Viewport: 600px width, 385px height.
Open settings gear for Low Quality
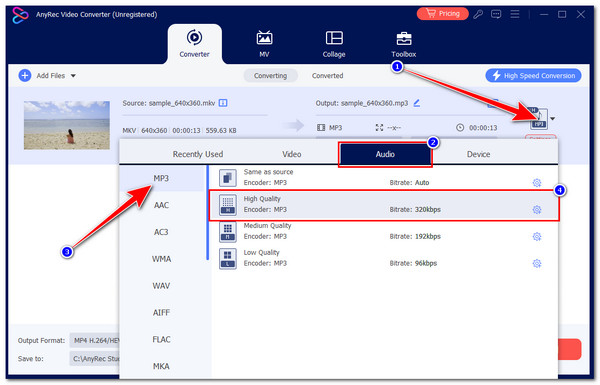[537, 264]
